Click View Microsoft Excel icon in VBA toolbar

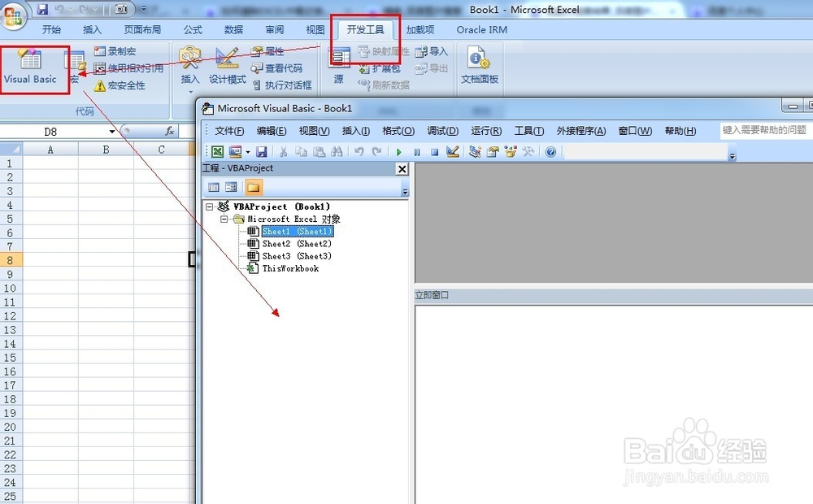tap(218, 151)
